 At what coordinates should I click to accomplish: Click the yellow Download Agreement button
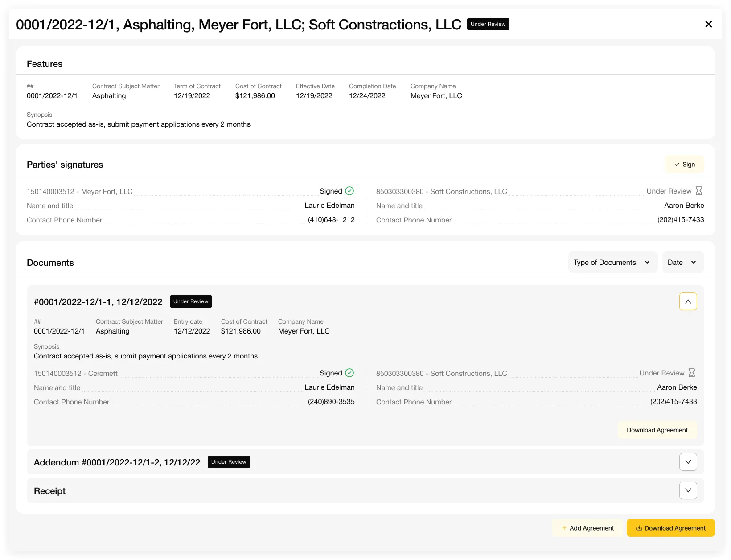tap(671, 528)
